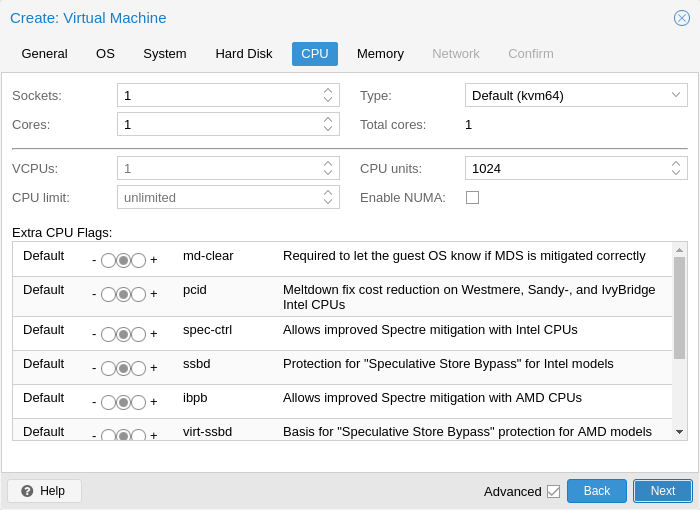
Task: Open the System tab
Action: click(164, 54)
